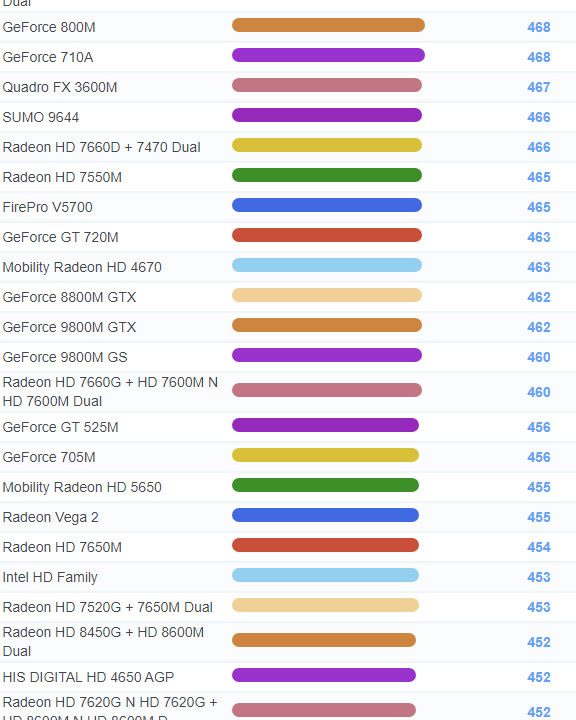Click the GeForce GT 720M red bar

[327, 235]
